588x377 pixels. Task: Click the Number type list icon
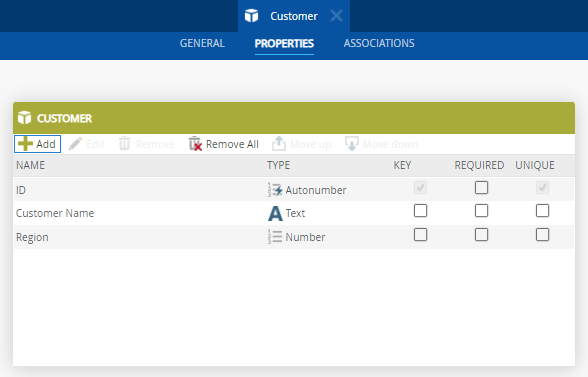[x=275, y=237]
